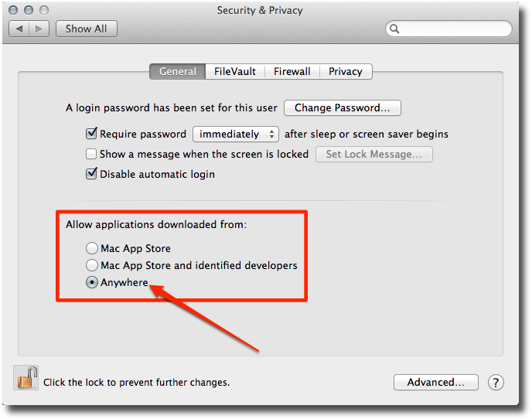Open the Advanced settings button
Image resolution: width=532 pixels, height=419 pixels.
(436, 382)
